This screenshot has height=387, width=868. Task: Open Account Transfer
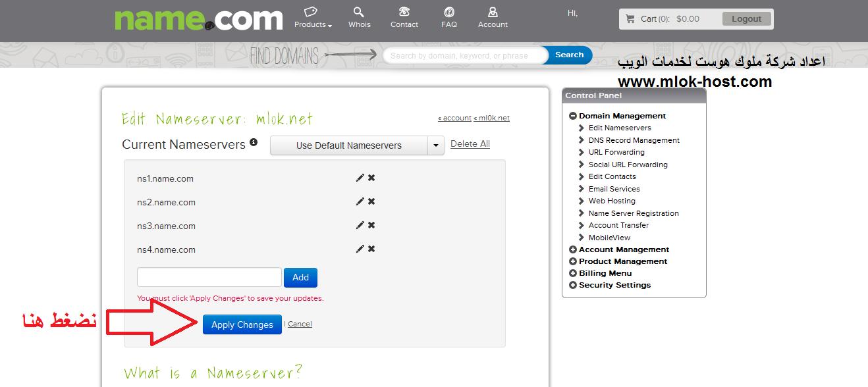618,225
